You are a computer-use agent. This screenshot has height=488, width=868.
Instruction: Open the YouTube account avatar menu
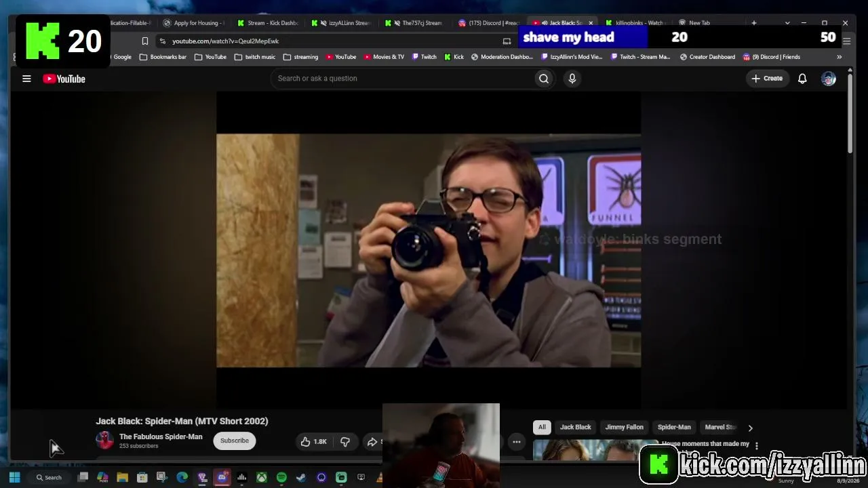pyautogui.click(x=829, y=79)
